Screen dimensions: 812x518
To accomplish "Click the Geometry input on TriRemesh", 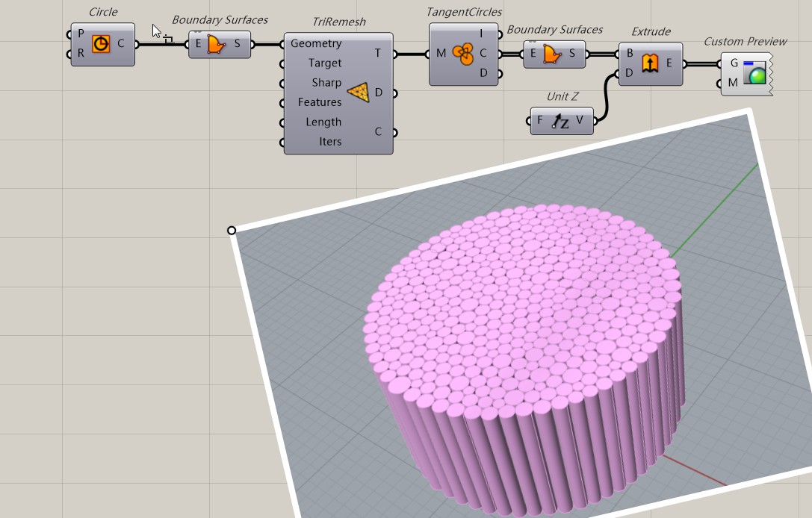I will click(316, 43).
